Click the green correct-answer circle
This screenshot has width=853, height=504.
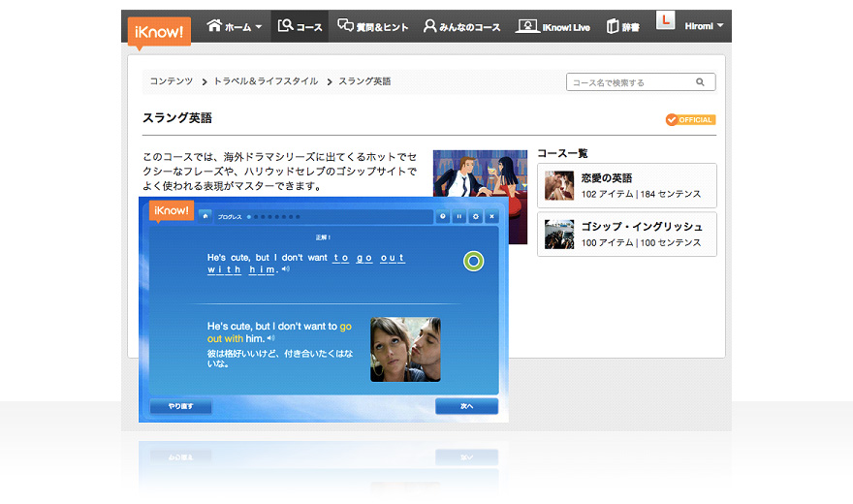[x=473, y=261]
